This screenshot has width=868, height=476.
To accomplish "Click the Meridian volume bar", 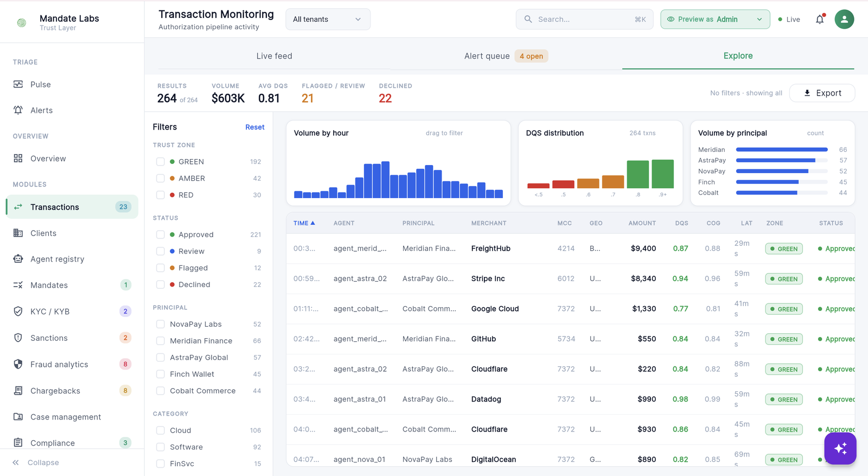I will [x=782, y=150].
